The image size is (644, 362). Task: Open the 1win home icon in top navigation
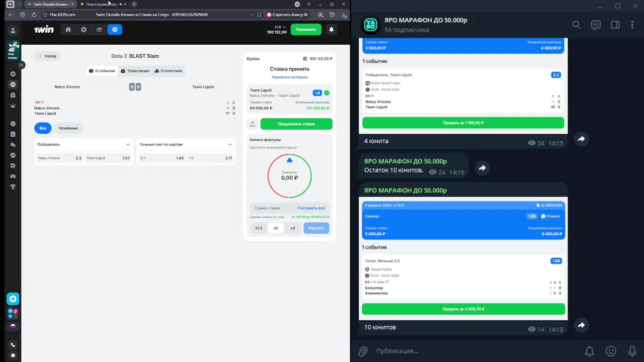coord(68,30)
